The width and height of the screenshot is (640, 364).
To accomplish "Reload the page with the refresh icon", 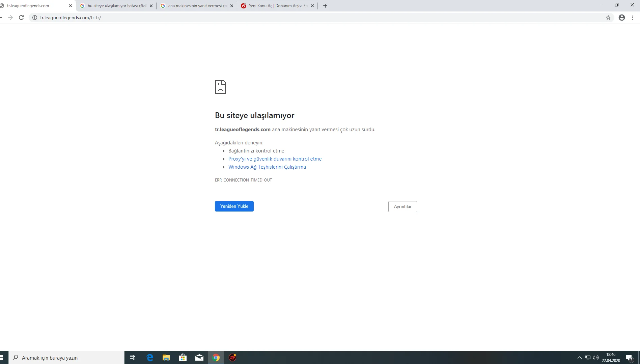I will coord(21,18).
